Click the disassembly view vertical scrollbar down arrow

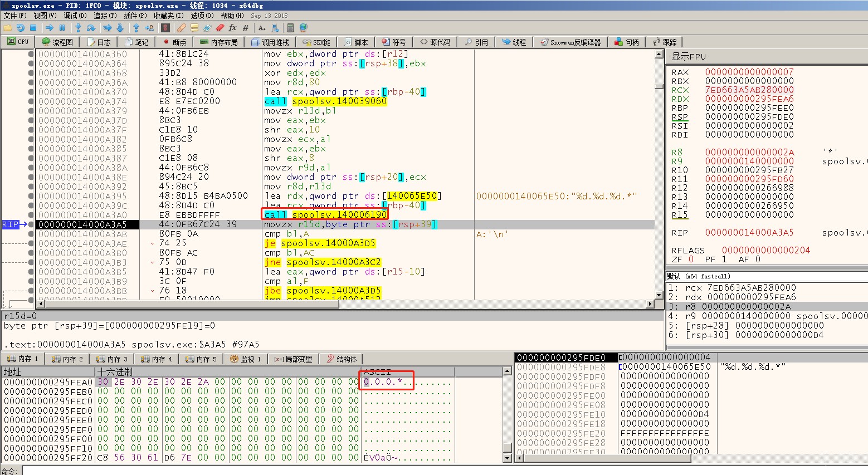coord(659,295)
